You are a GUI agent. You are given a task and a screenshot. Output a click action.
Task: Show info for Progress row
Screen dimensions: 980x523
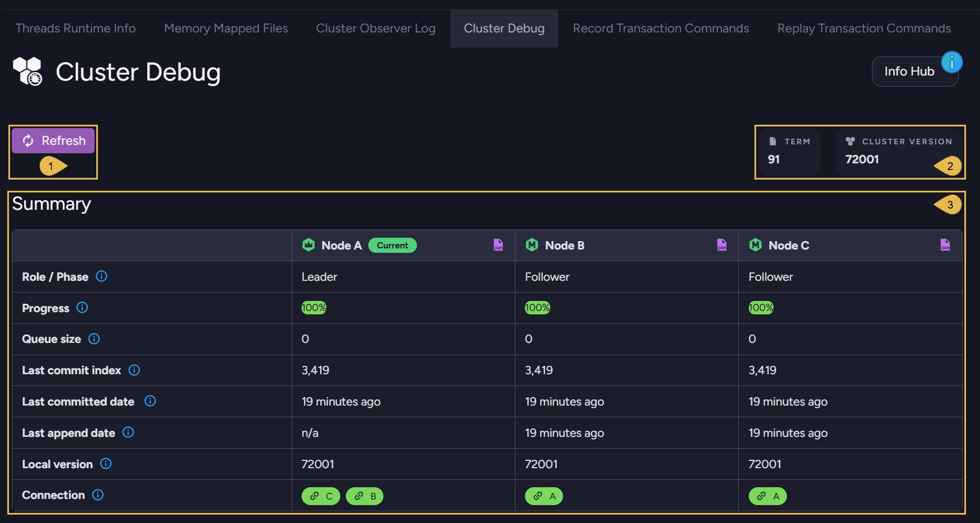[x=82, y=308]
